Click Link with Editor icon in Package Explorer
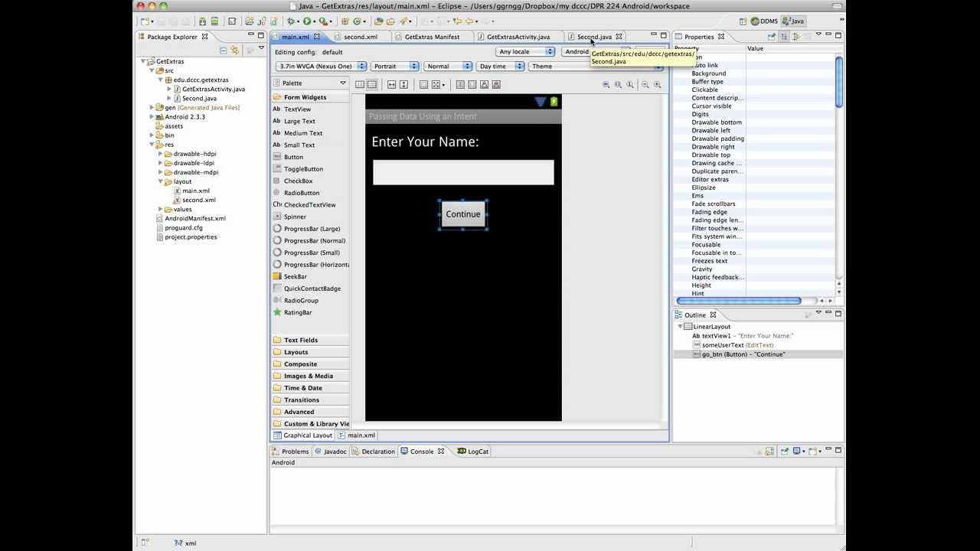Viewport: 980px width, 551px height. (235, 51)
